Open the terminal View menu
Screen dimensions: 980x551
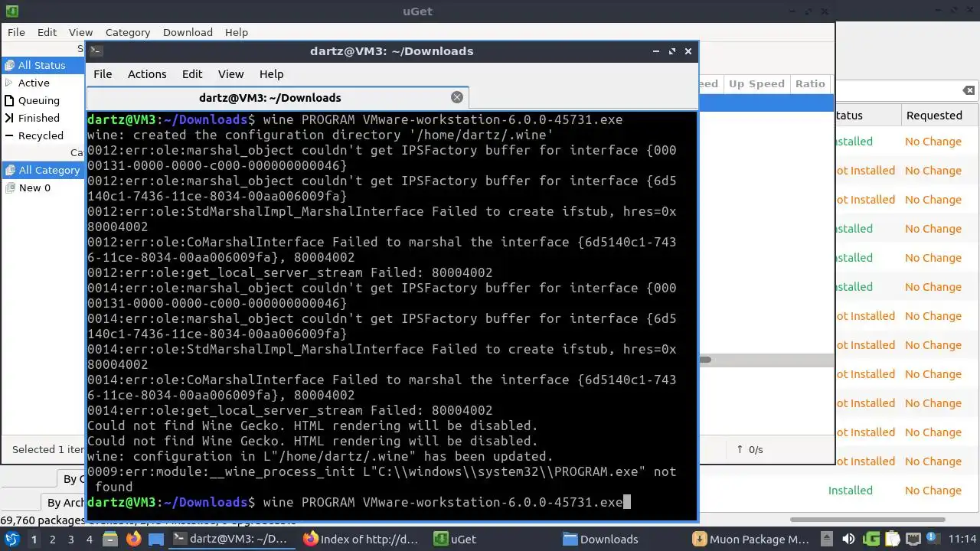(230, 74)
